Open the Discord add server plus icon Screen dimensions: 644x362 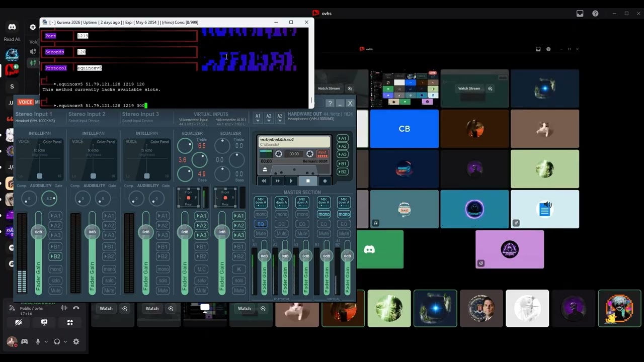pos(12,248)
